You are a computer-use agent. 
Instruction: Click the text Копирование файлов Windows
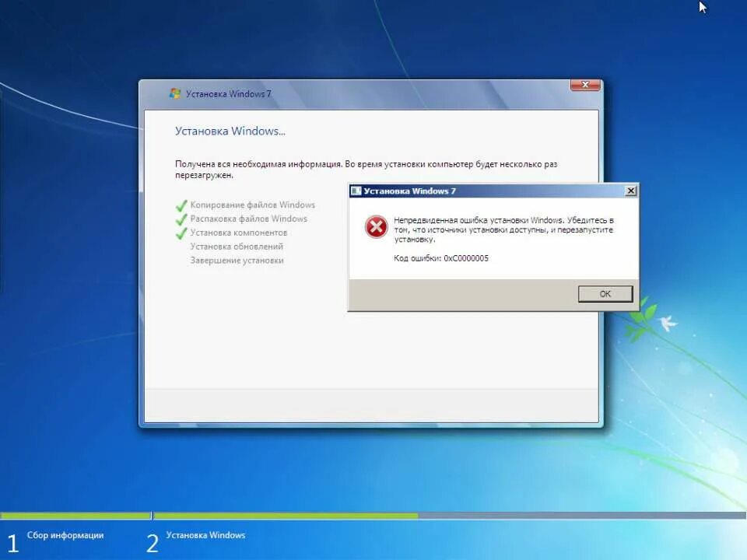252,205
